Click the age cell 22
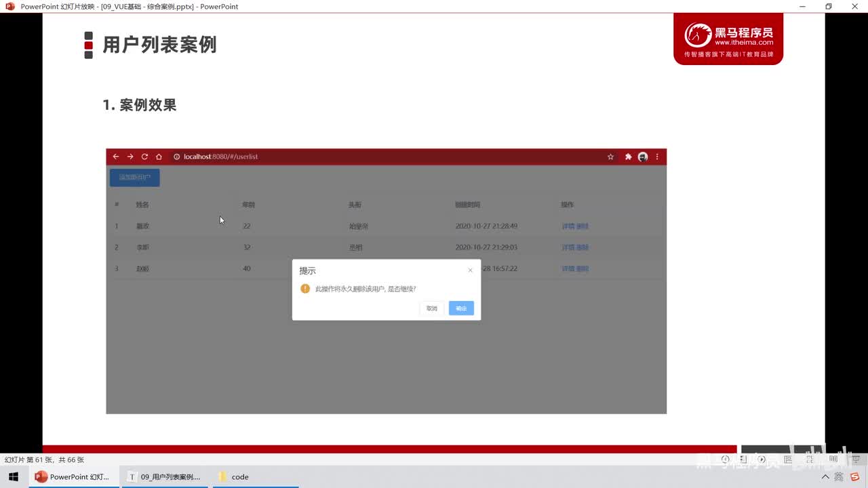The width and height of the screenshot is (868, 488). coord(247,226)
